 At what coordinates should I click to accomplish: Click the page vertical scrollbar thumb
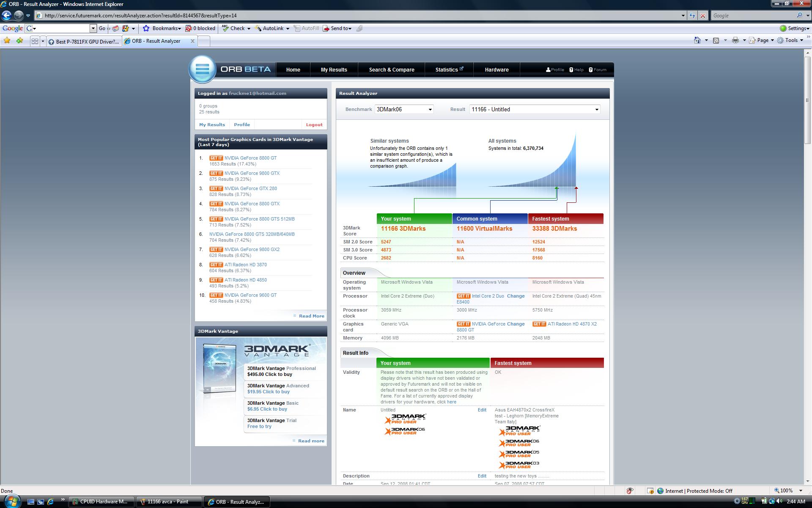point(807,100)
